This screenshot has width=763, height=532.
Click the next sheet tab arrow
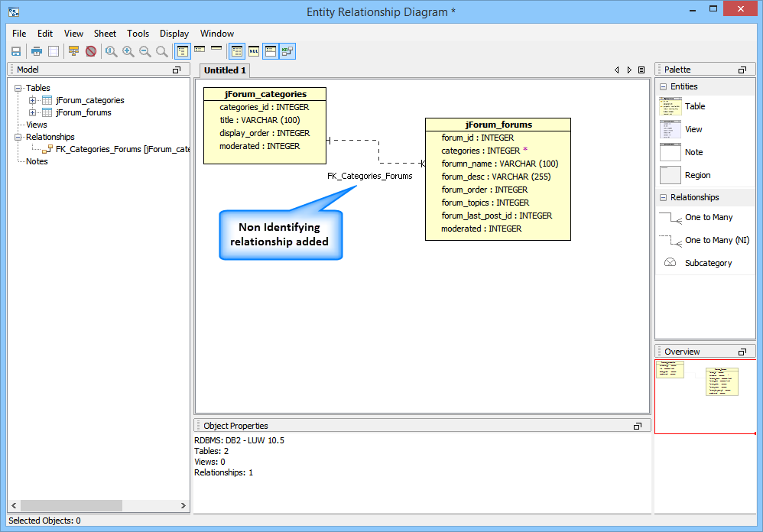point(629,70)
